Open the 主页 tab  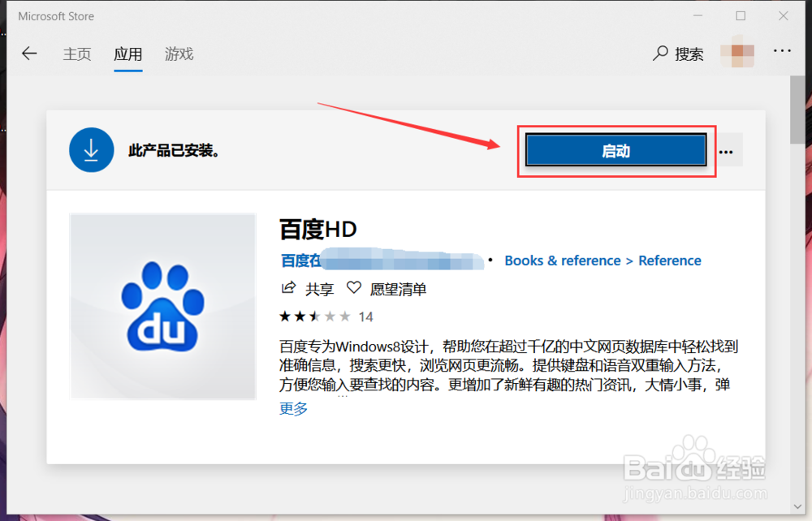pyautogui.click(x=77, y=54)
